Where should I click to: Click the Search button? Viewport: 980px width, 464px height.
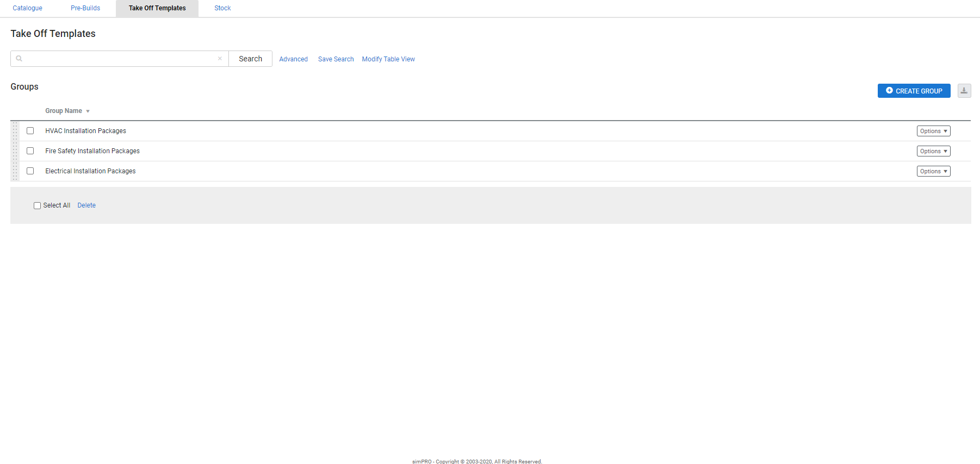click(250, 59)
